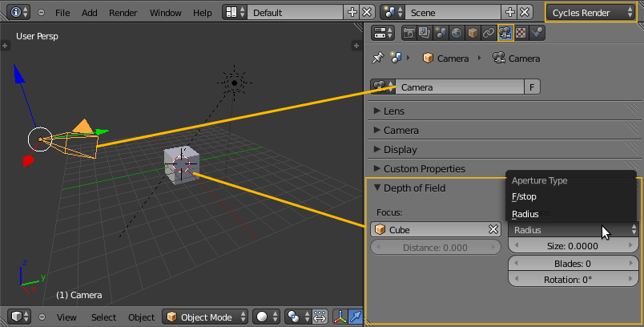Adjust the aperture Rotation value
Viewport: 644px width, 327px height.
point(574,280)
